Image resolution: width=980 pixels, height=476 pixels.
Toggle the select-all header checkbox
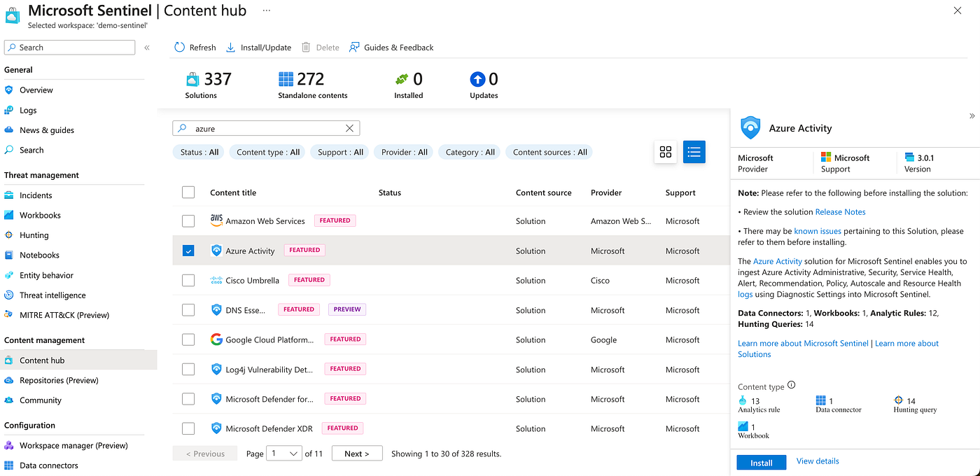[188, 192]
